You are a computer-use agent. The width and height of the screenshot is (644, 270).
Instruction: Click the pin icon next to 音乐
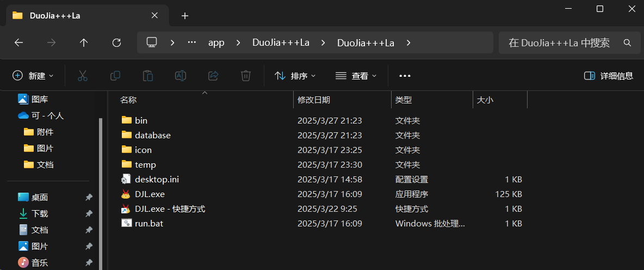[88, 262]
